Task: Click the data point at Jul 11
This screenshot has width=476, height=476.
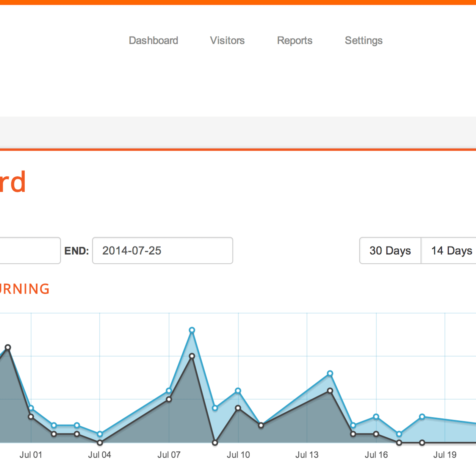Action: (261, 425)
